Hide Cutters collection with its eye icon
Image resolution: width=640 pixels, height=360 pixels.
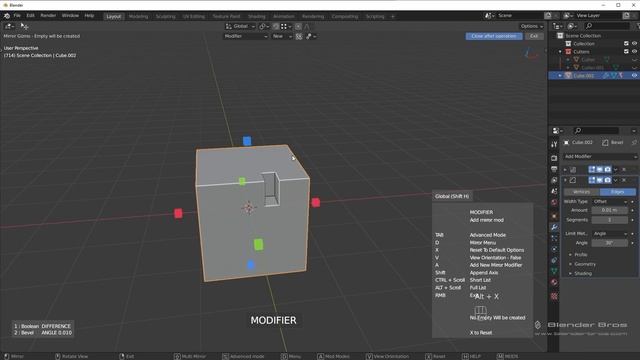(x=635, y=52)
